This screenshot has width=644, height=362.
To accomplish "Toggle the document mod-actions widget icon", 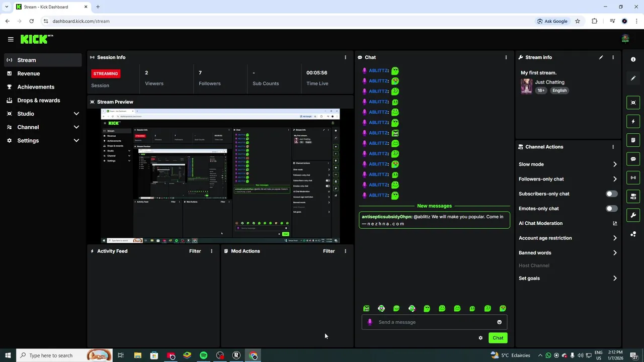I will click(x=633, y=140).
